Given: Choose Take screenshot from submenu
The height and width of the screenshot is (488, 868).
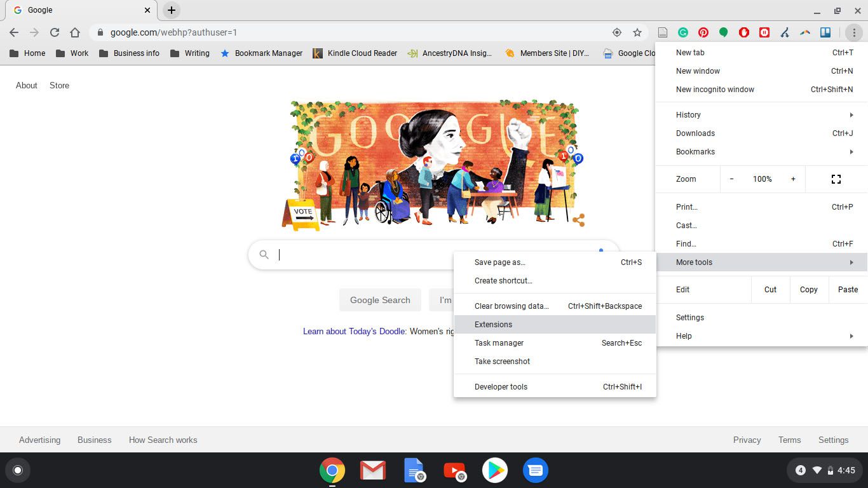Looking at the screenshot, I should [x=555, y=362].
